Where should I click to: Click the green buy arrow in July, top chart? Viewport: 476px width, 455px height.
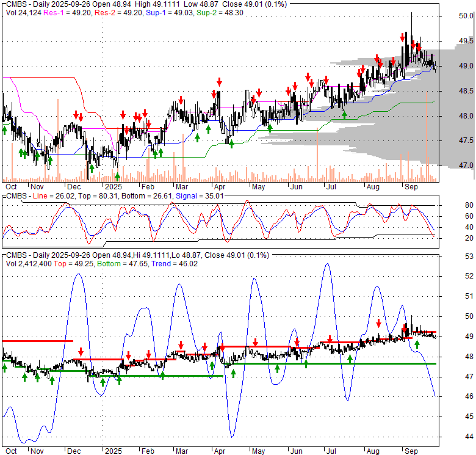click(344, 115)
